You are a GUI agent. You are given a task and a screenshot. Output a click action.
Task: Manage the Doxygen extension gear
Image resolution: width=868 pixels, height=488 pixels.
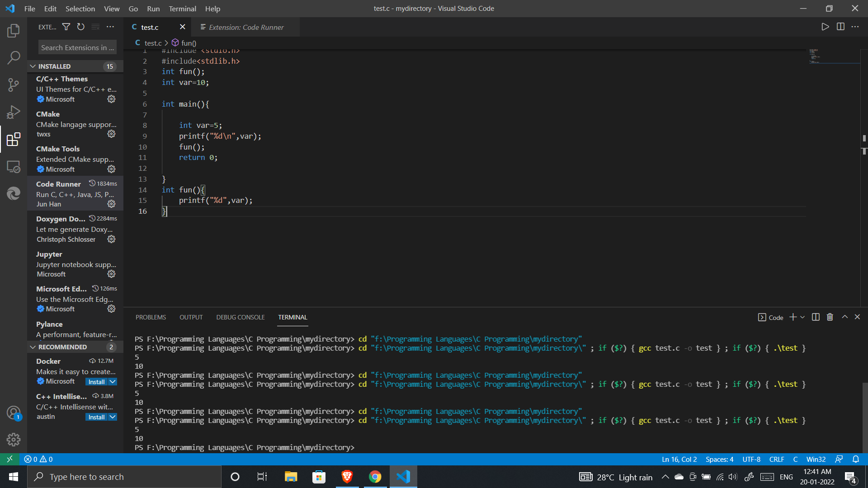click(x=111, y=239)
